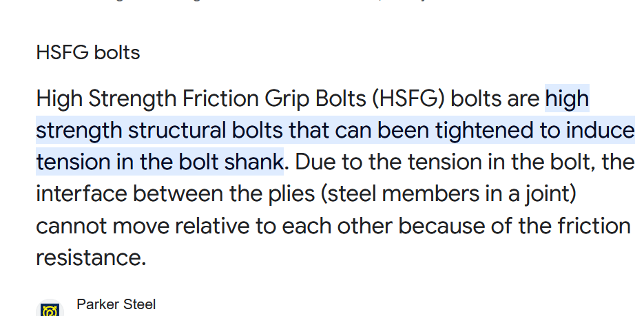Click the Parker Steel favicon icon
644x316 pixels.
point(50,308)
